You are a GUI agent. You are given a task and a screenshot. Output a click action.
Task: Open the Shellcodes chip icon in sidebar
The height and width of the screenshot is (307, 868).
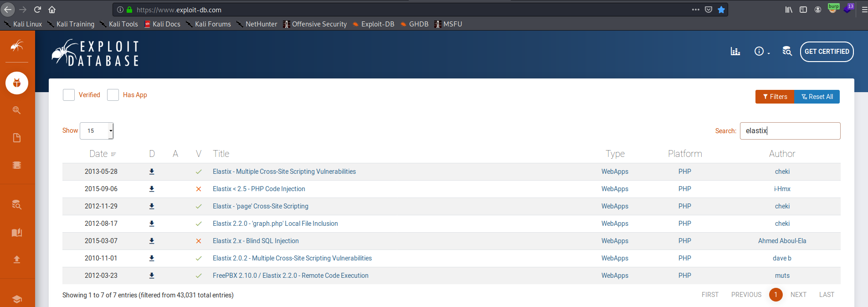[17, 165]
